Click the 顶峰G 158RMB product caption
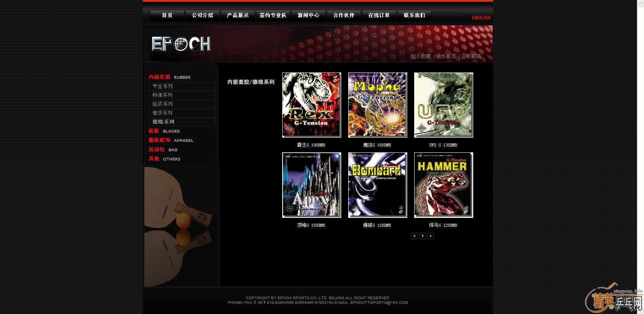Image resolution: width=644 pixels, height=314 pixels. point(311,225)
